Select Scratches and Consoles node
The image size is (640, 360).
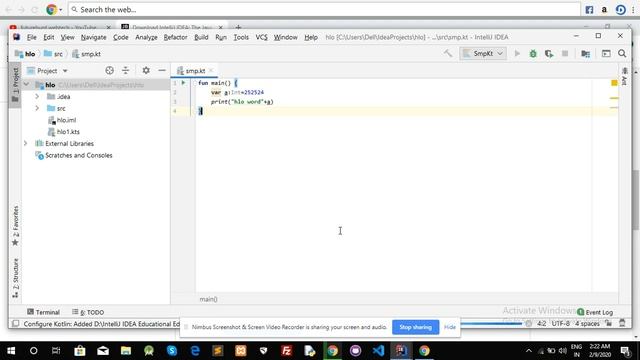[x=73, y=155]
